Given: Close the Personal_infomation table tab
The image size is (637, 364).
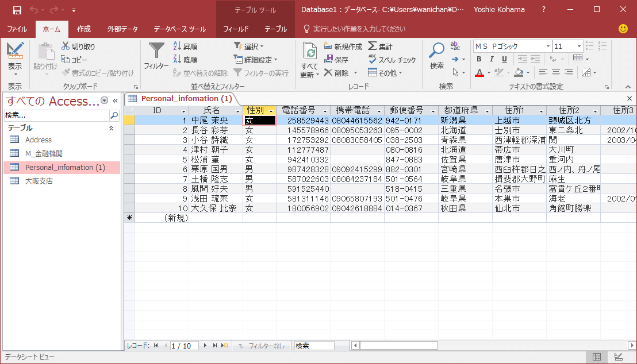Looking at the screenshot, I should tap(630, 99).
